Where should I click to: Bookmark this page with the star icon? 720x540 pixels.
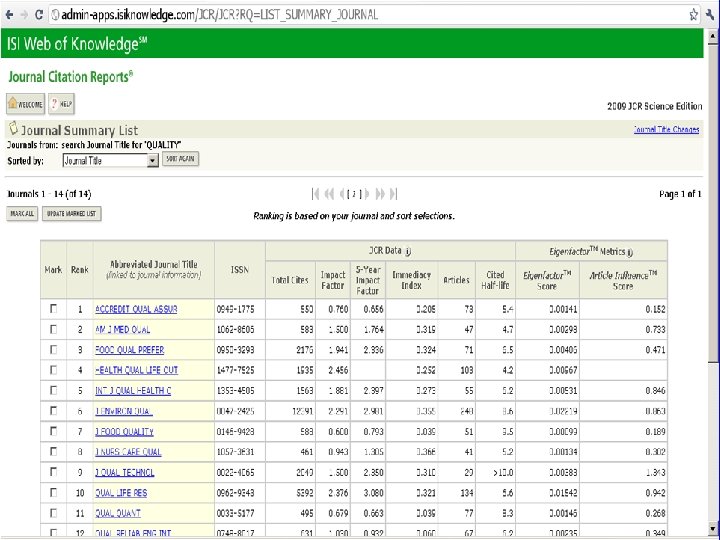click(x=693, y=15)
